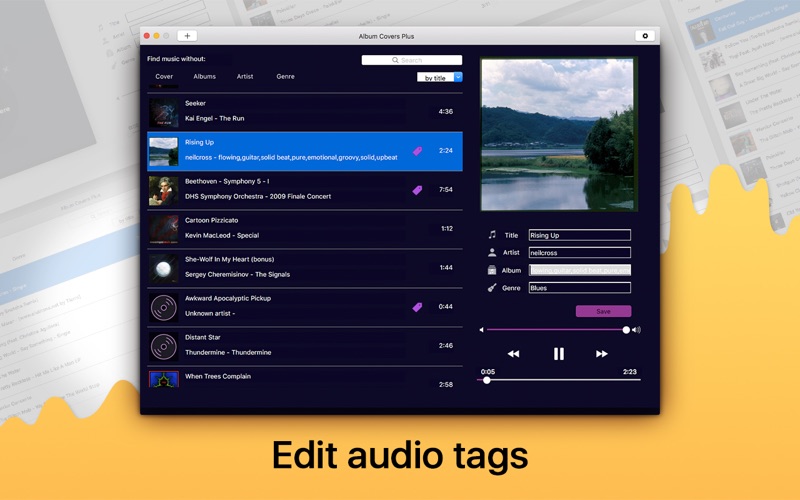
Task: Click the 4:36 duration of Seeker
Action: (x=445, y=111)
